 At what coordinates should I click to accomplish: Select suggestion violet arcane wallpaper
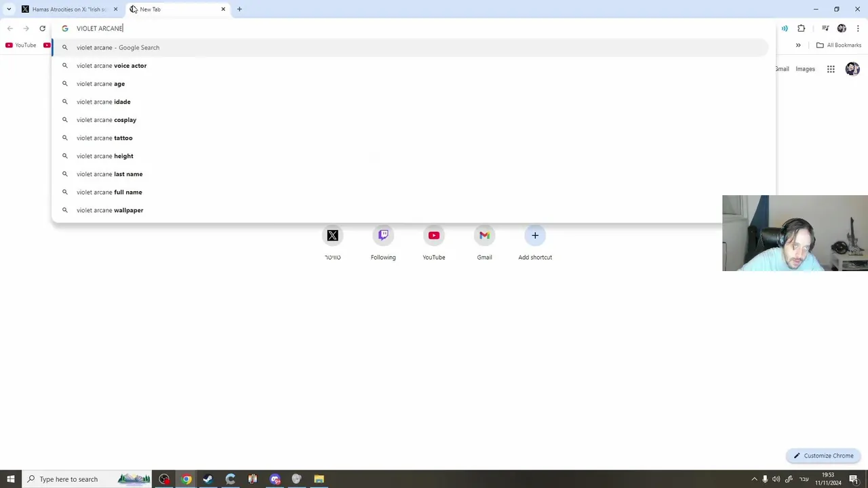[410, 210]
